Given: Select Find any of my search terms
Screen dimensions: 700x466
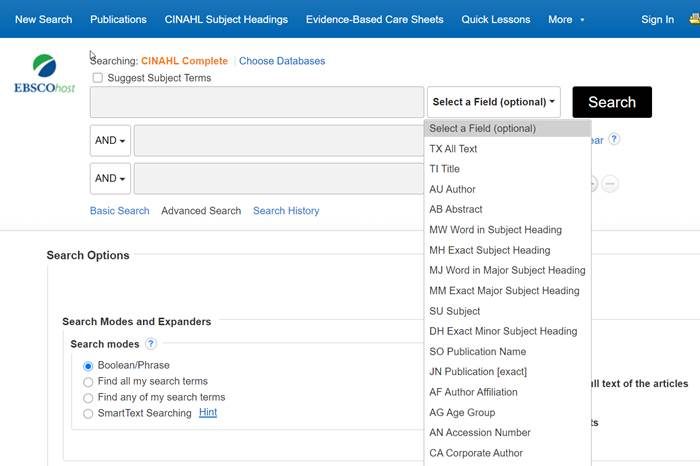Looking at the screenshot, I should (x=88, y=398).
